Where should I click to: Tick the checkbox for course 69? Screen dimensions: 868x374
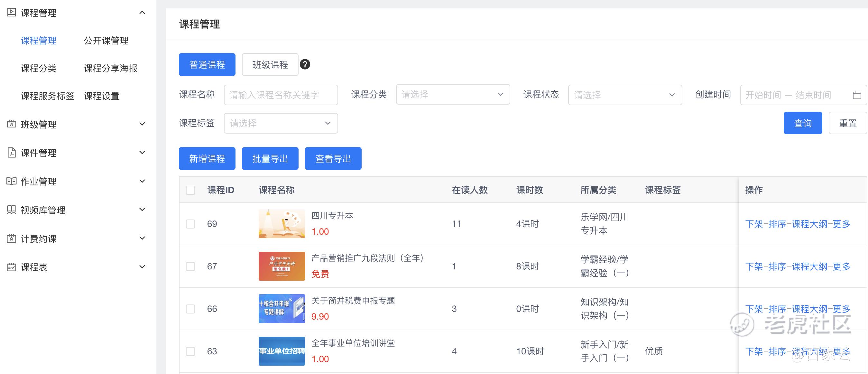coord(190,224)
